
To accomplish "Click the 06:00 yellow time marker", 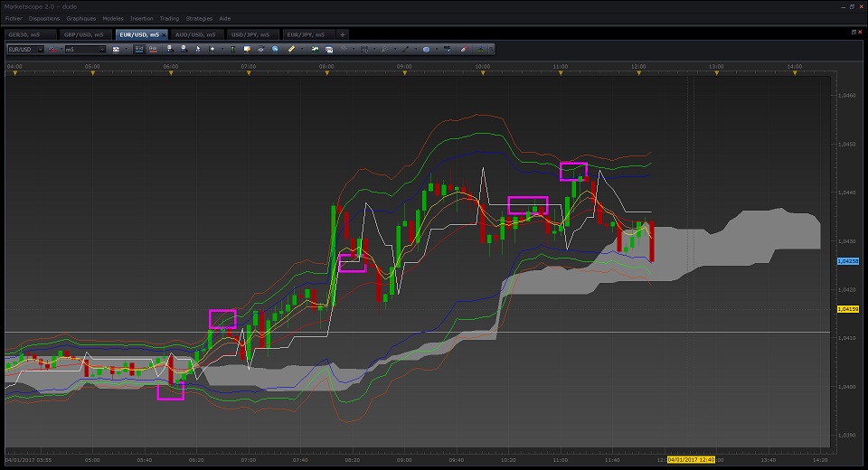I will pos(171,73).
